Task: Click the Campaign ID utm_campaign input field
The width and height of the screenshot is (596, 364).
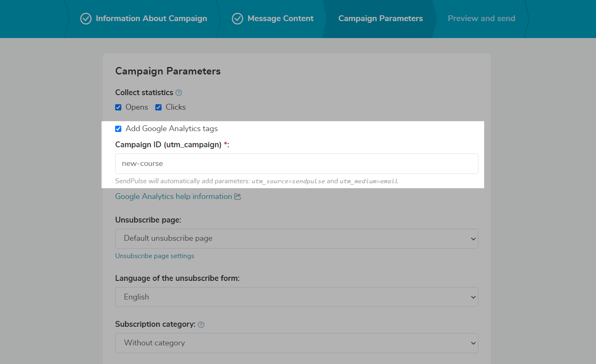Action: [x=297, y=164]
